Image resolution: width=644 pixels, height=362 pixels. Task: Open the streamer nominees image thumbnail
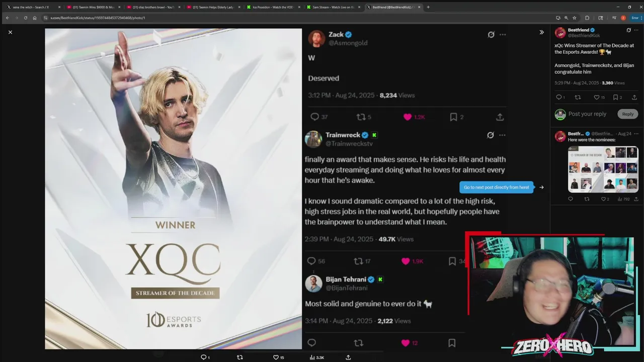click(603, 169)
